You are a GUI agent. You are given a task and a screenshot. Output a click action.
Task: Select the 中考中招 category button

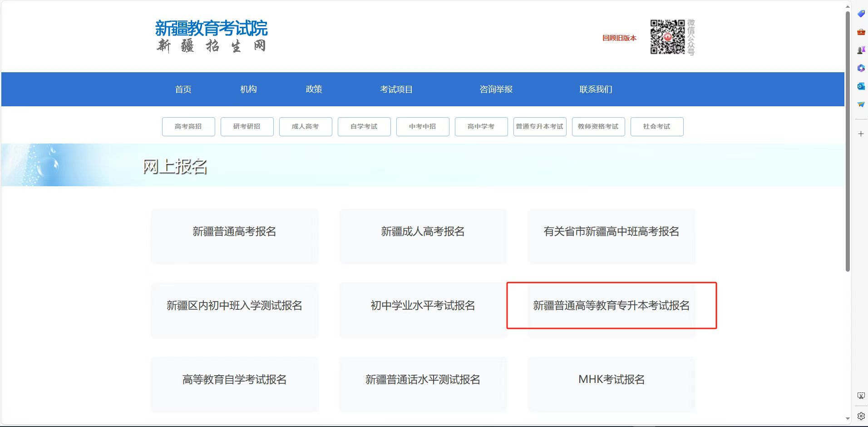tap(423, 127)
